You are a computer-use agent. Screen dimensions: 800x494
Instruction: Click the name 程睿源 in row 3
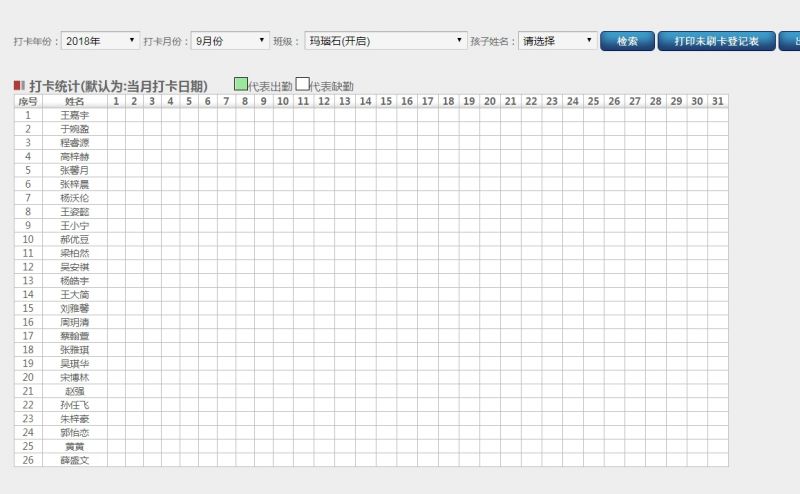pos(74,143)
